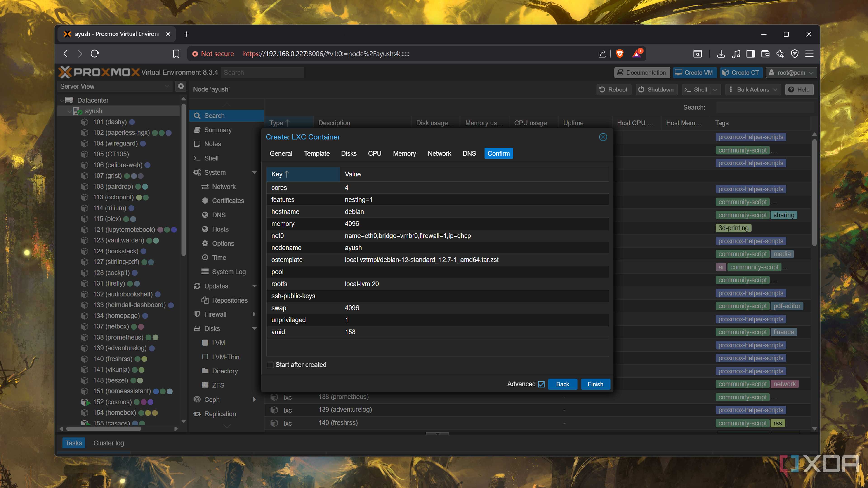Open the root@pam user dropdown
Screen dimensions: 868x488
(x=791, y=72)
